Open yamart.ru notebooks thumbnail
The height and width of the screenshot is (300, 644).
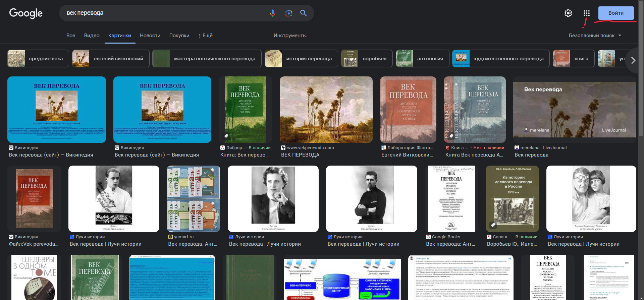pos(194,199)
